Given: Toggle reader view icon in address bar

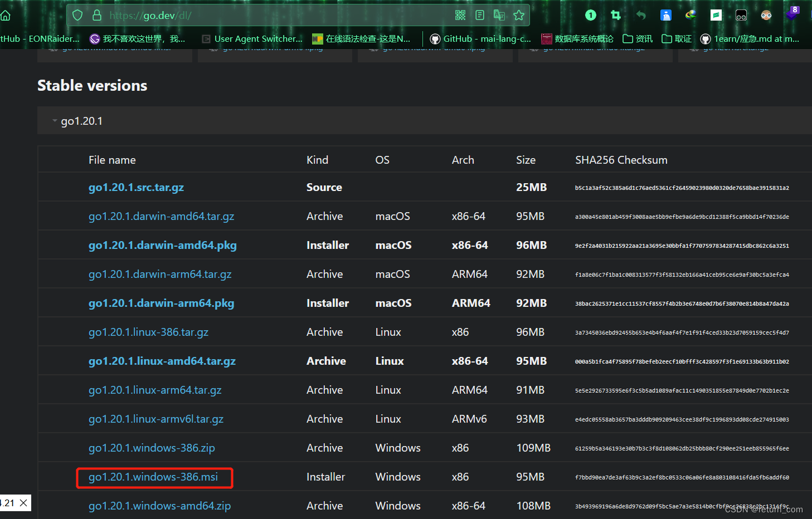Looking at the screenshot, I should click(x=480, y=15).
